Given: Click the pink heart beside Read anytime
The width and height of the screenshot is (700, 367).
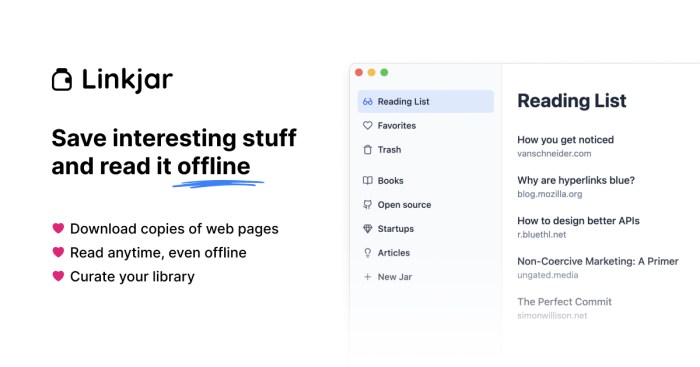Looking at the screenshot, I should click(x=58, y=252).
